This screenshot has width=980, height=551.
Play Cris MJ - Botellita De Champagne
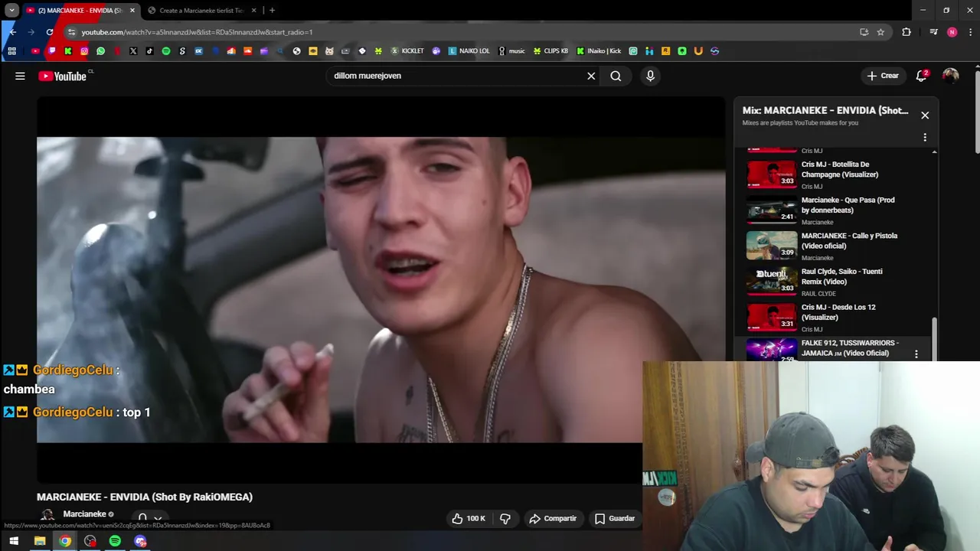click(835, 174)
